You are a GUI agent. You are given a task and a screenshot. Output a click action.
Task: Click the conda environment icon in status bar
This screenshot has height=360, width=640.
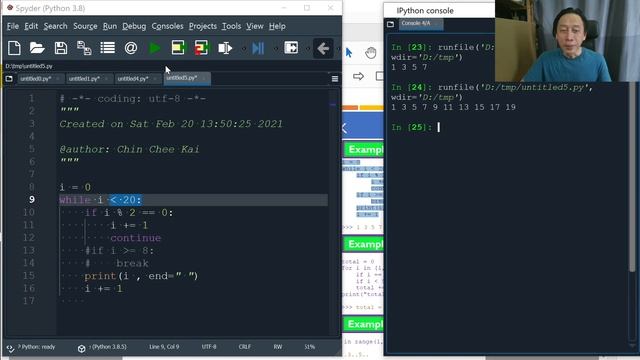[x=82, y=348]
